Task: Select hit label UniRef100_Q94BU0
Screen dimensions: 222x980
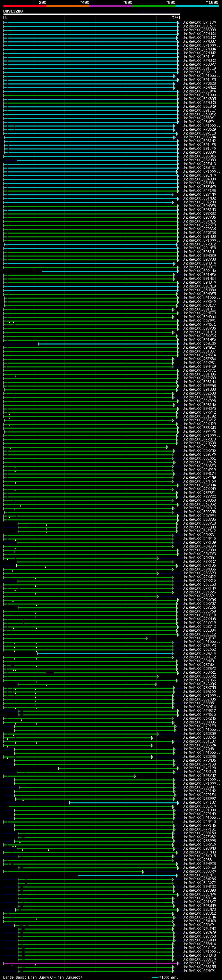Action: (199, 179)
